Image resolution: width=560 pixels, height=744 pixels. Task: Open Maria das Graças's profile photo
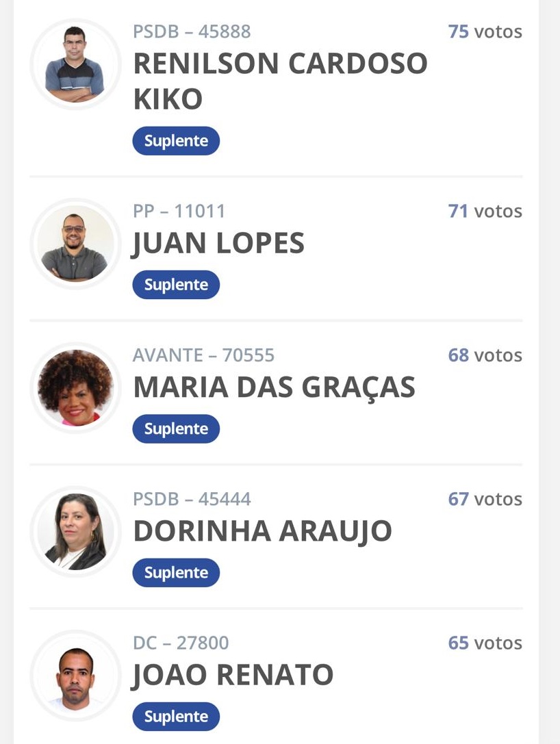coord(75,387)
